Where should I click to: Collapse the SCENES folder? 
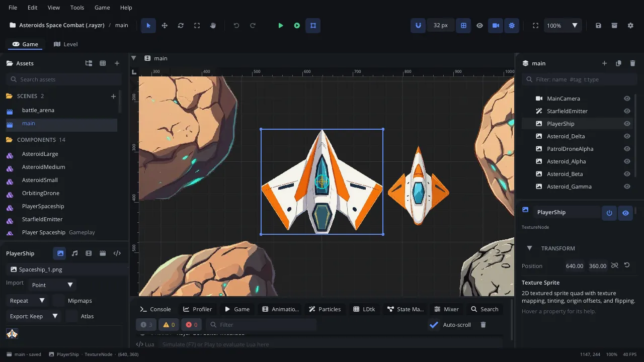[9, 96]
